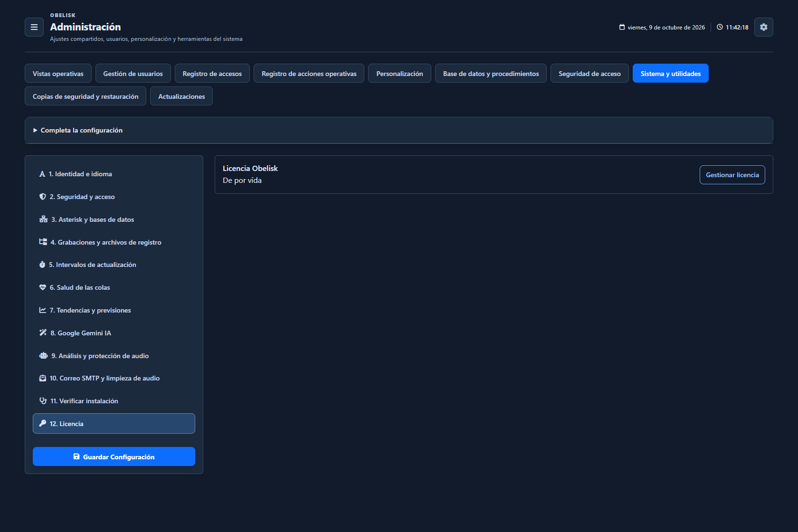Click the calendar icon beside the date
This screenshot has height=532, width=798.
[x=622, y=27]
